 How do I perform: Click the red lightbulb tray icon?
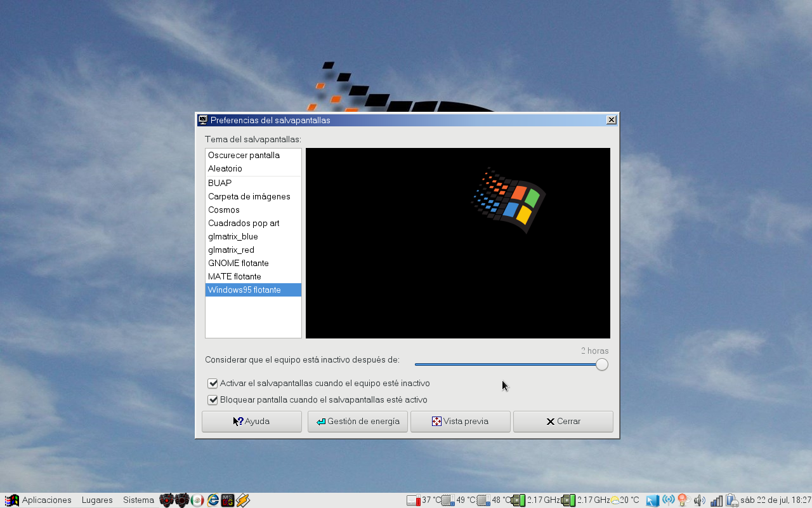[x=683, y=500]
